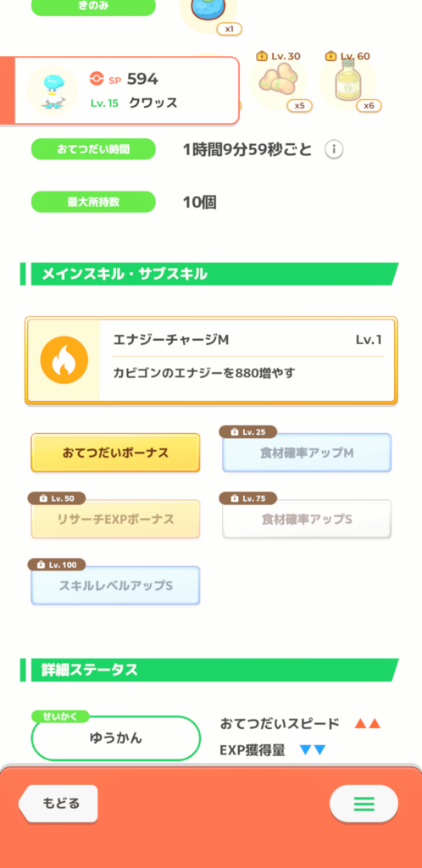Select the おてつだいボーナス sub skill
This screenshot has height=868, width=422.
[x=115, y=453]
